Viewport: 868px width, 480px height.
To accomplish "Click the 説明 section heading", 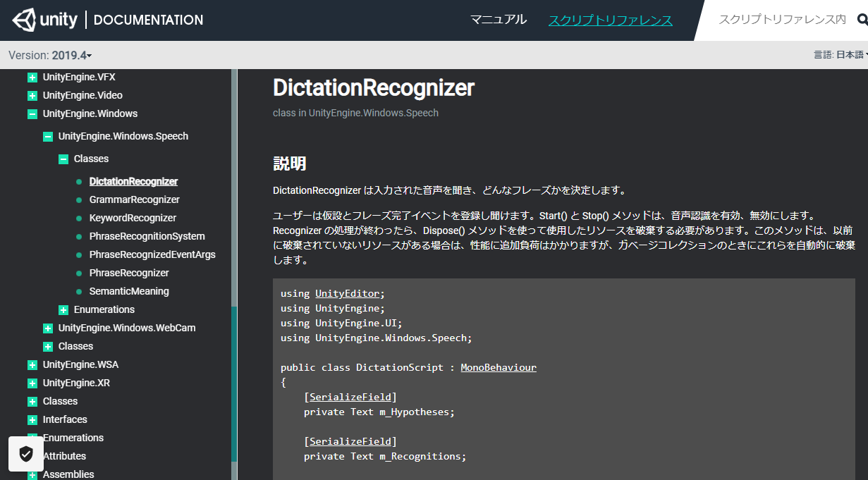I will pyautogui.click(x=289, y=164).
